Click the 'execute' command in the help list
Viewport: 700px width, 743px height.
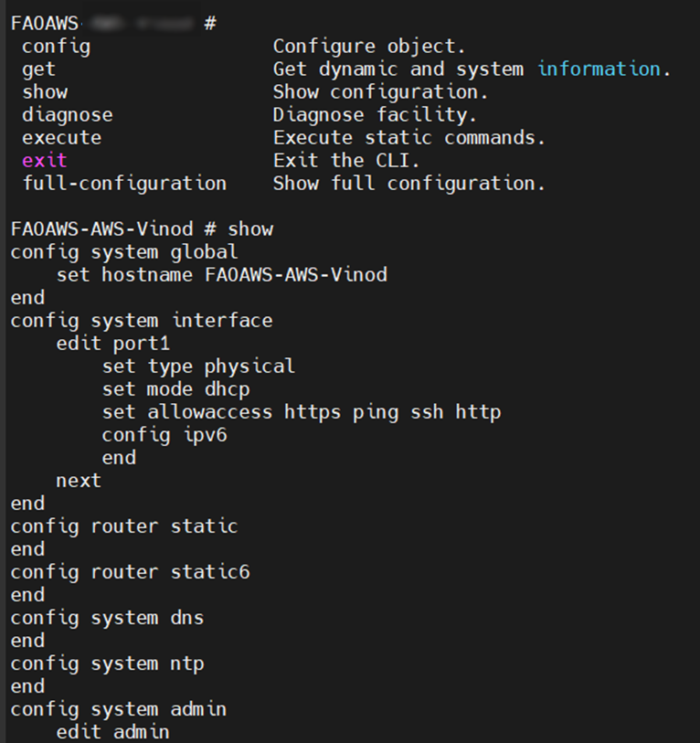[62, 137]
